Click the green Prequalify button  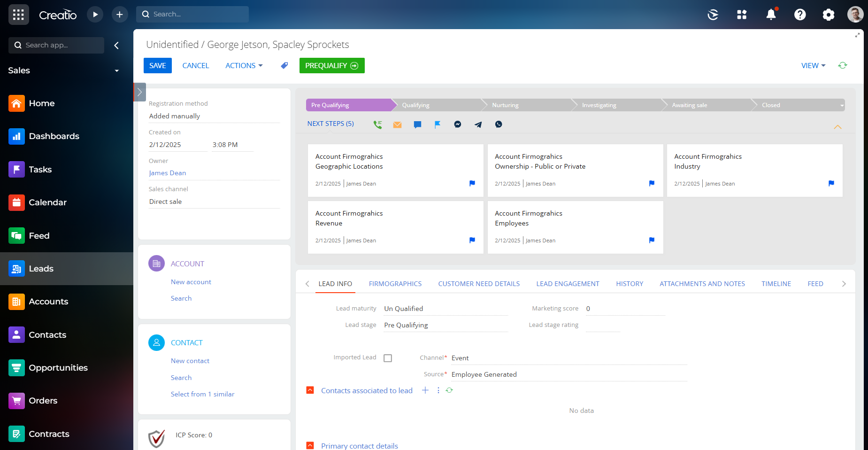coord(332,66)
